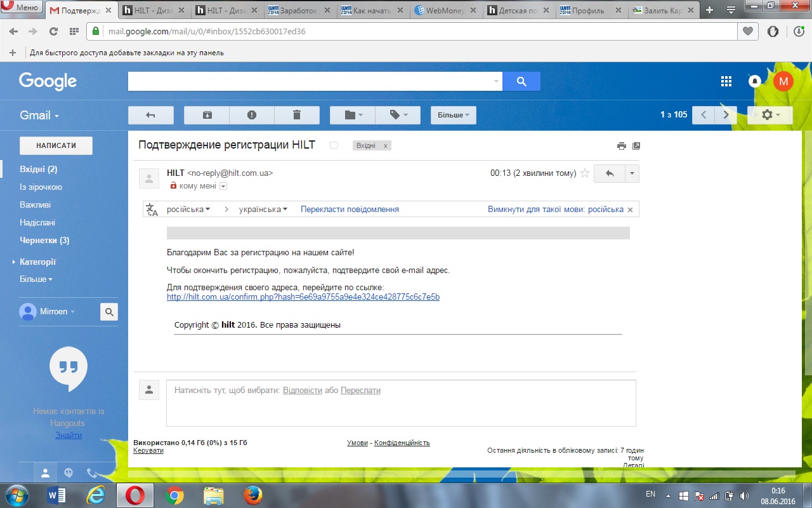Reload the page with refresh icon

(53, 31)
